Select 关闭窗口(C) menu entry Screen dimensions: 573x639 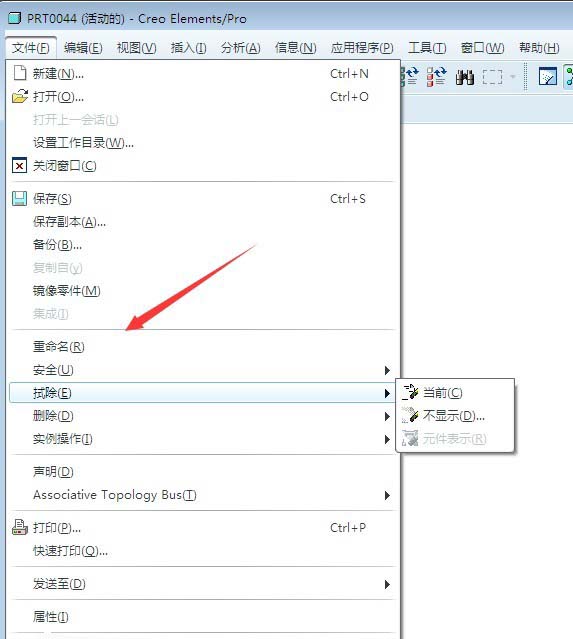(203, 166)
